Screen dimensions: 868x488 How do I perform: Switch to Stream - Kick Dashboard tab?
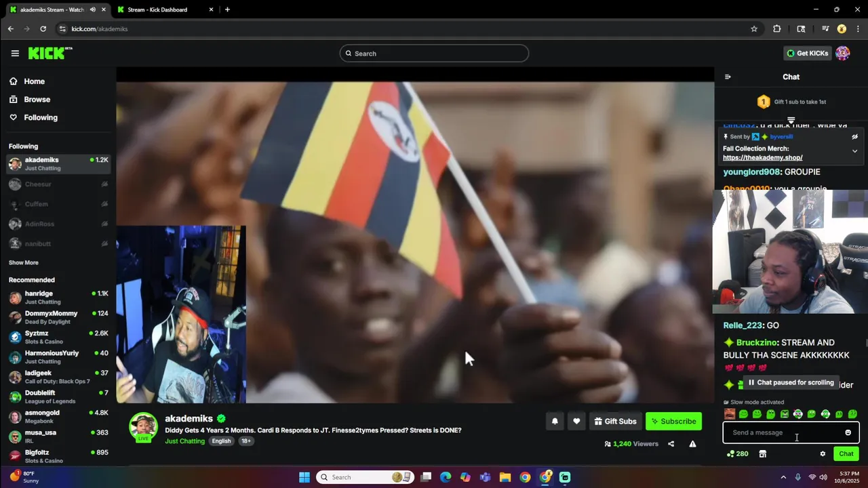pos(164,9)
